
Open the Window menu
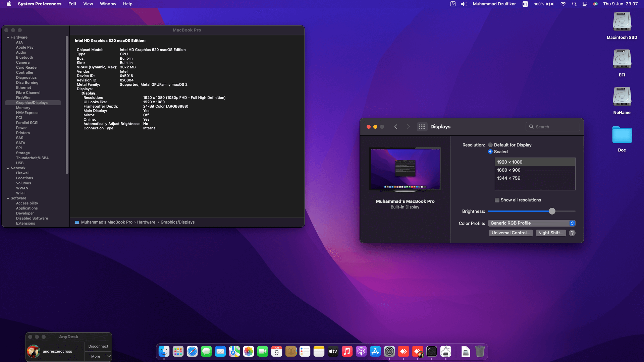pos(108,4)
